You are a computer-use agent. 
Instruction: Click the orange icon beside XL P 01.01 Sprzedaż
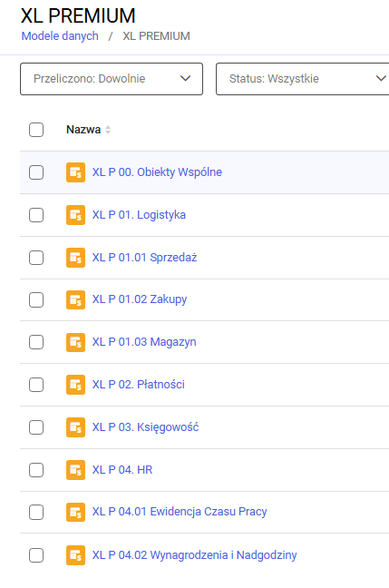(75, 258)
